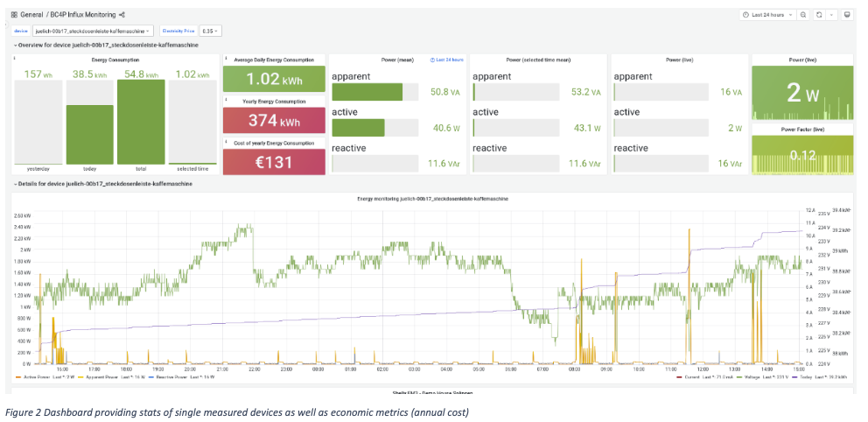
Task: Click the 374 kWh yearly stat
Action: click(x=274, y=120)
